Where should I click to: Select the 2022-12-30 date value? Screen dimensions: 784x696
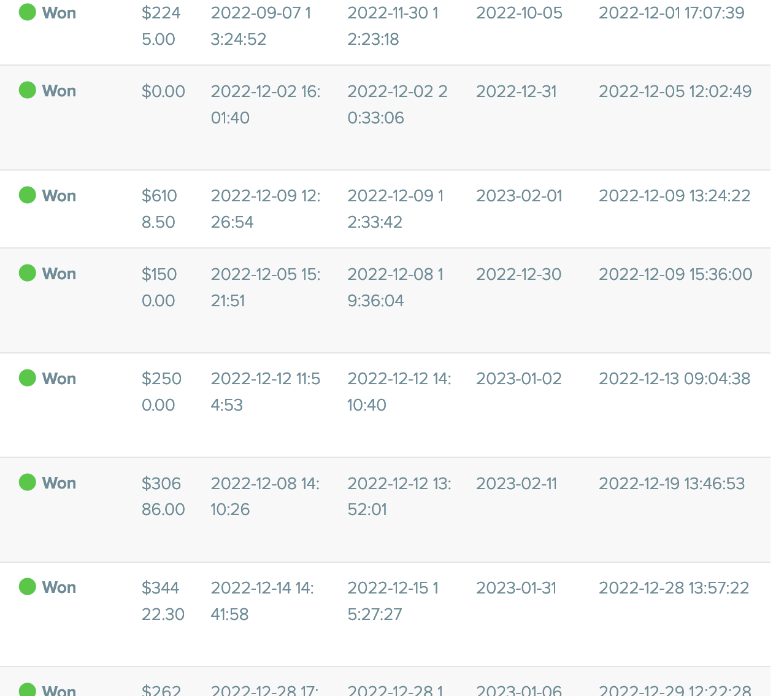click(x=518, y=274)
